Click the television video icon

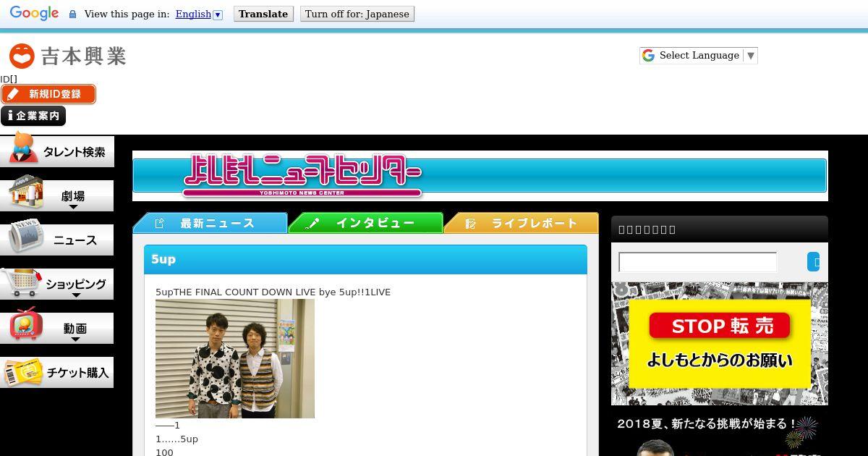tap(27, 324)
